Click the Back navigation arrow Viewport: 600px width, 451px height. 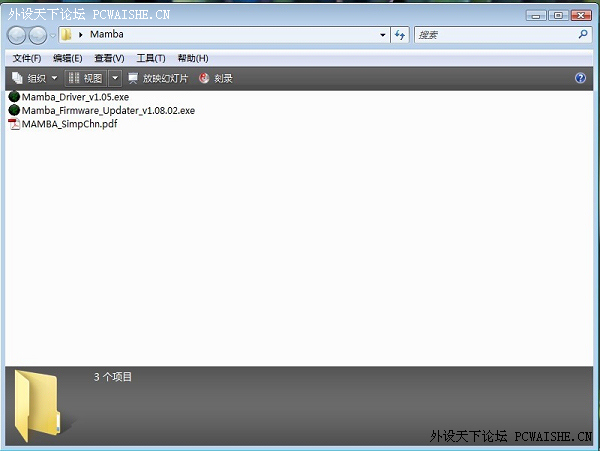tap(16, 35)
